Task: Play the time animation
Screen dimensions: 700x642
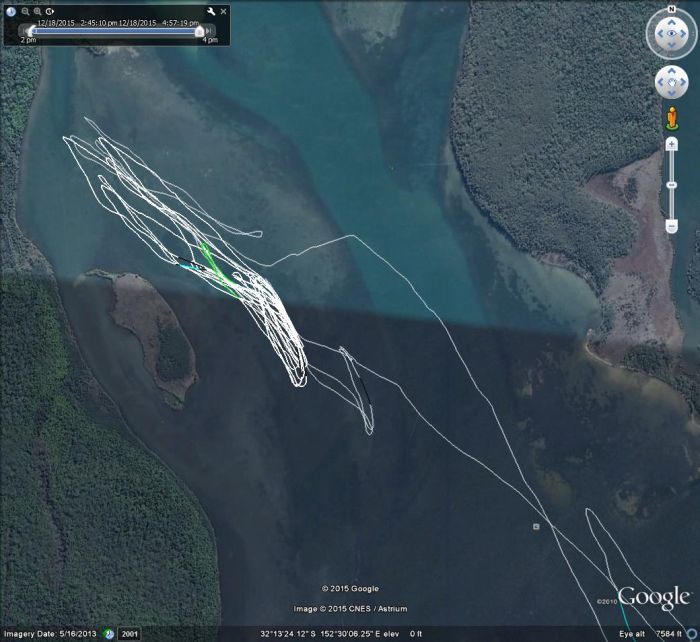Action: pos(49,11)
